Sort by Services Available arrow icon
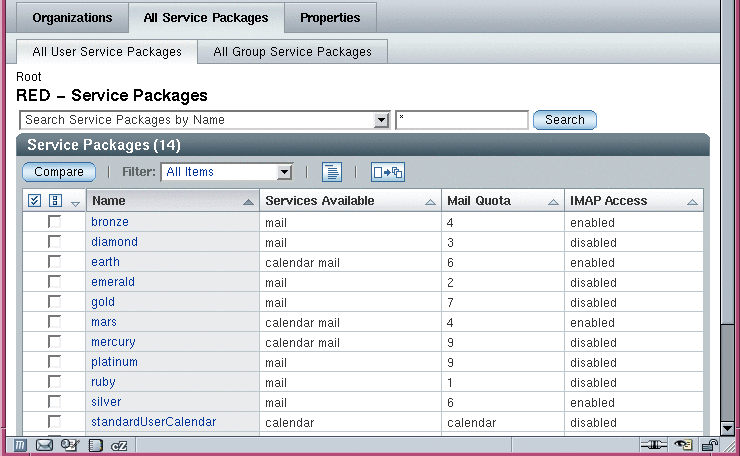740x456 pixels. [430, 202]
